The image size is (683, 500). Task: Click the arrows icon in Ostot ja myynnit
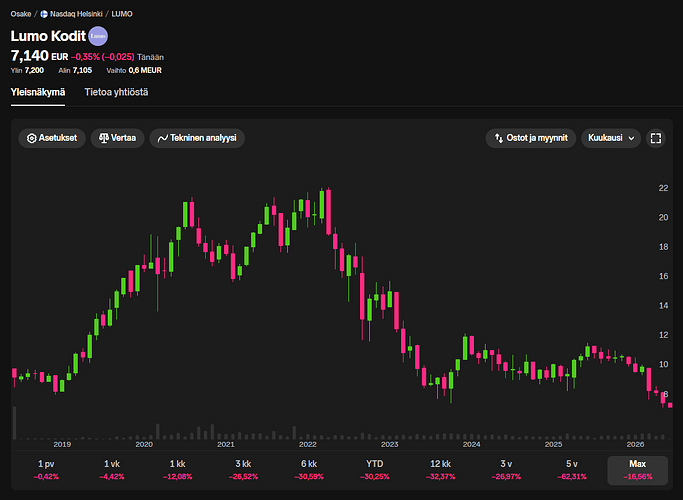(x=499, y=138)
